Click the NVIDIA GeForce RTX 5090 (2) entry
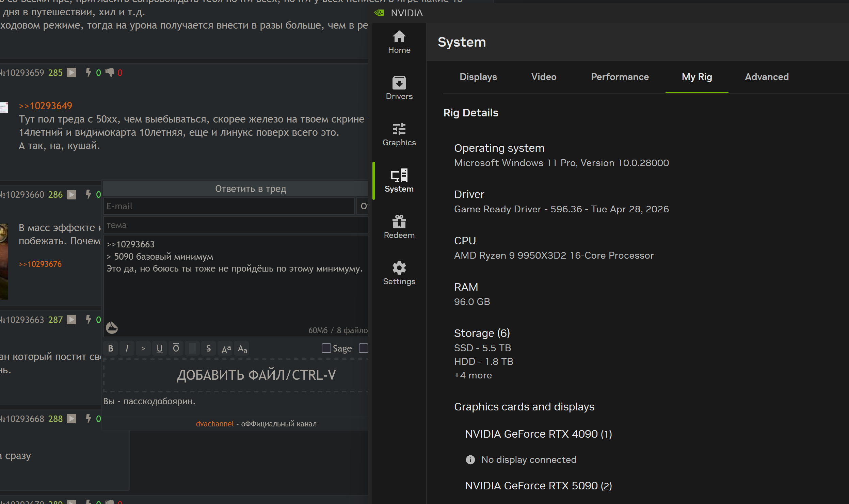This screenshot has width=849, height=504. 539,486
